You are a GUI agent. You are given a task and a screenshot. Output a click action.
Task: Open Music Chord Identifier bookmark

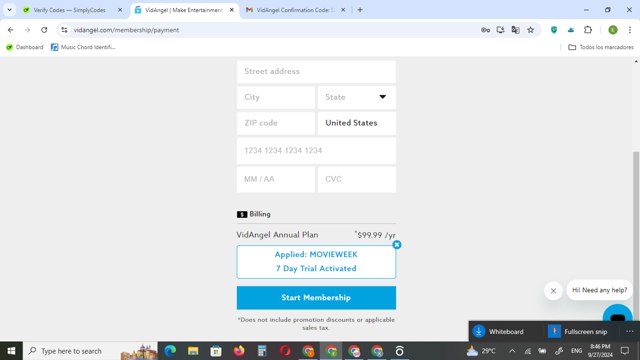pyautogui.click(x=83, y=47)
